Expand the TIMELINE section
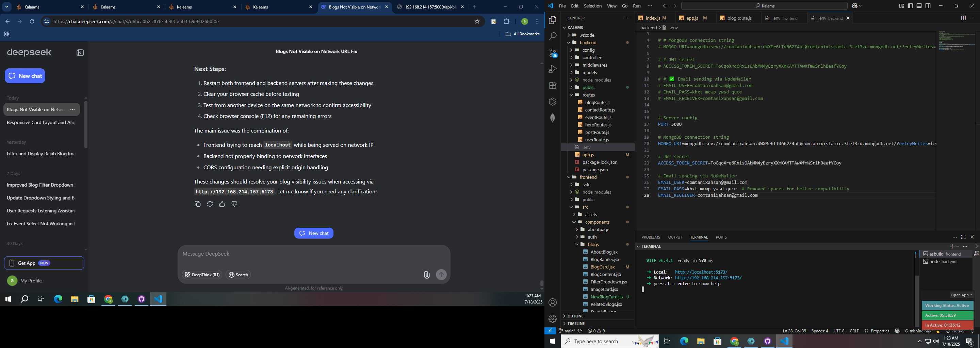 (x=597, y=324)
